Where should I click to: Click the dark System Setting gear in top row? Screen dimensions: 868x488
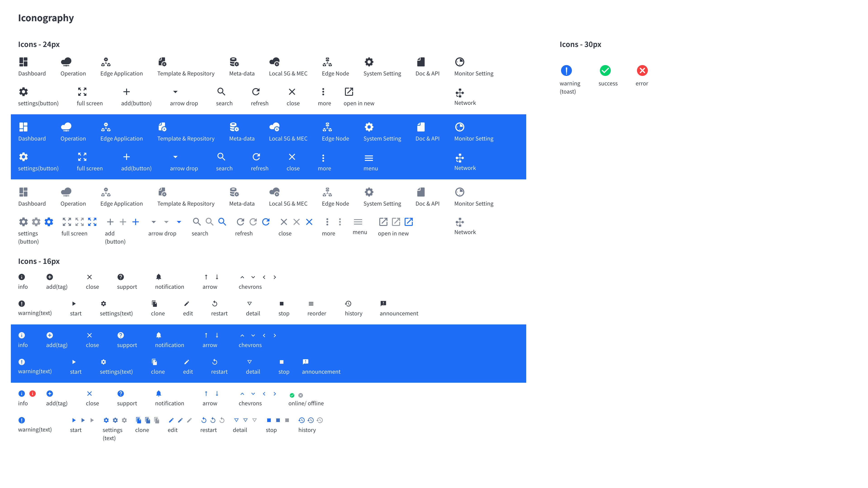tap(369, 62)
